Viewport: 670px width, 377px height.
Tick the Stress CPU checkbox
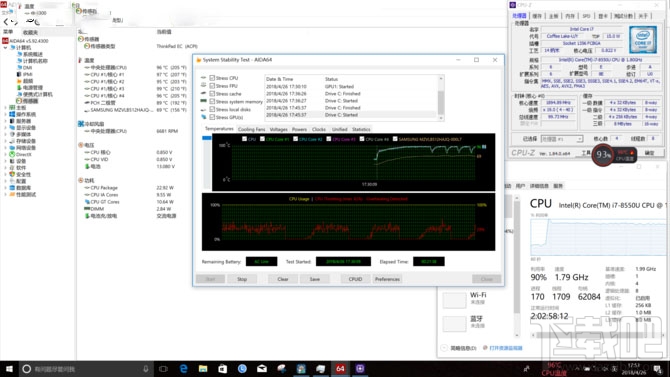coord(212,78)
